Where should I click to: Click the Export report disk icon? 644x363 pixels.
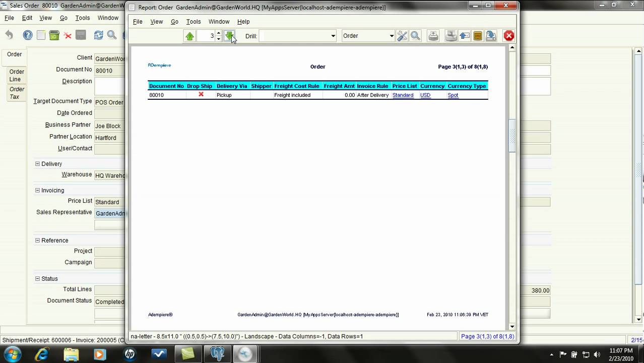click(491, 36)
